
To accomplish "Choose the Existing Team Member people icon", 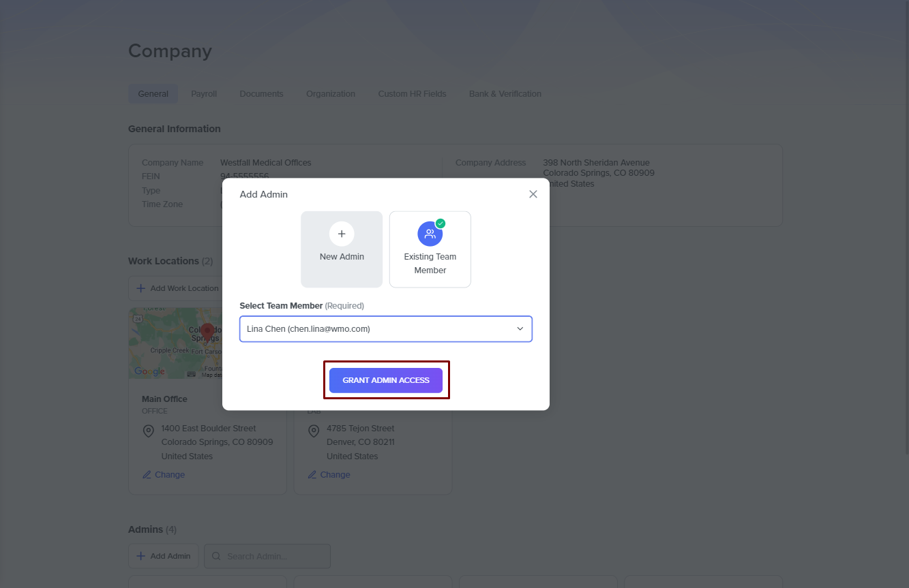I will click(430, 234).
